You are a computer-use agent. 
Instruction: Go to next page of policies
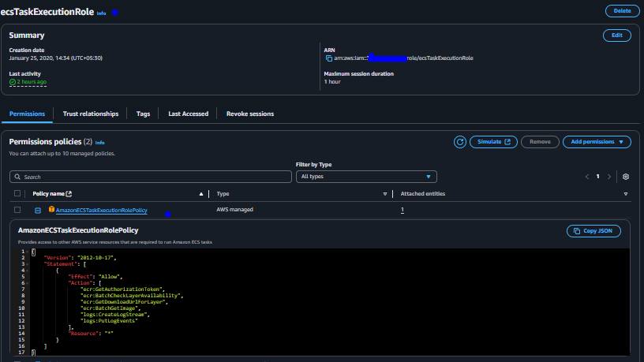609,177
